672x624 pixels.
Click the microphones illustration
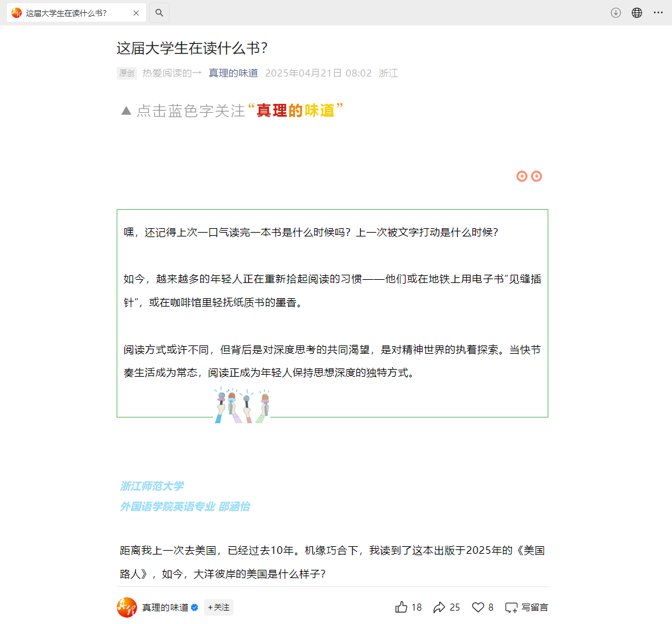click(x=242, y=405)
